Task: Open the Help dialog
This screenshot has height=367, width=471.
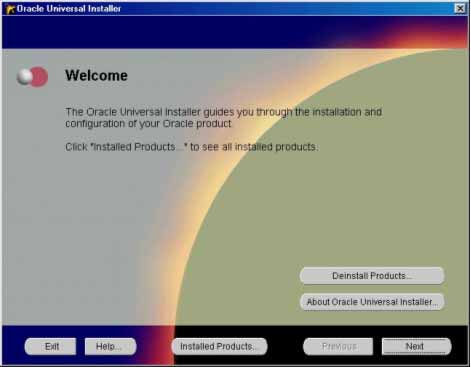Action: (110, 346)
